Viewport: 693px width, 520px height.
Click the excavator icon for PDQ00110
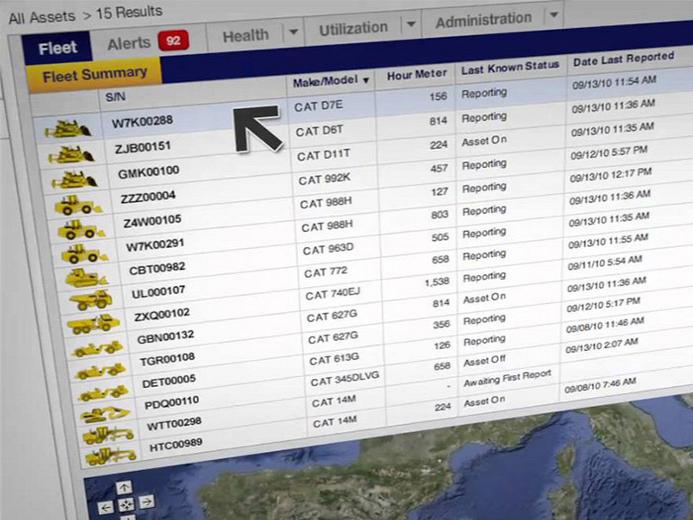tap(105, 414)
